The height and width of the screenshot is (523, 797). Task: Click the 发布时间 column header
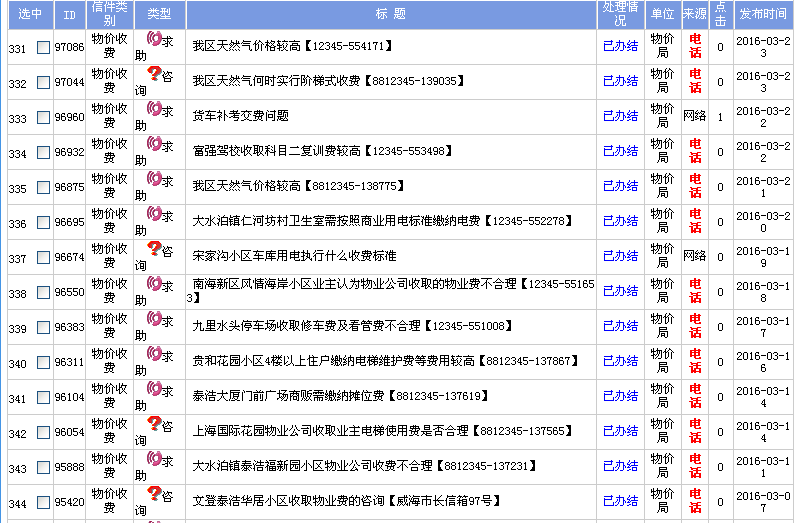pos(762,14)
